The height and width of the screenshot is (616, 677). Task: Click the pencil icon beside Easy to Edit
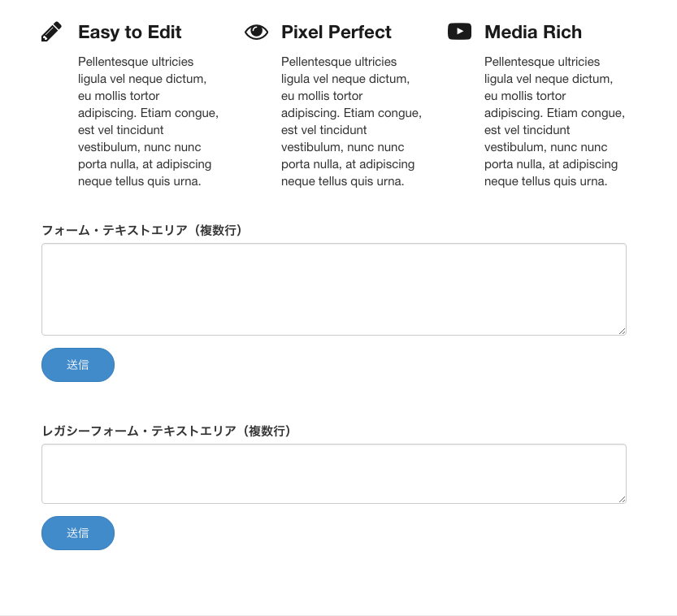pyautogui.click(x=51, y=32)
